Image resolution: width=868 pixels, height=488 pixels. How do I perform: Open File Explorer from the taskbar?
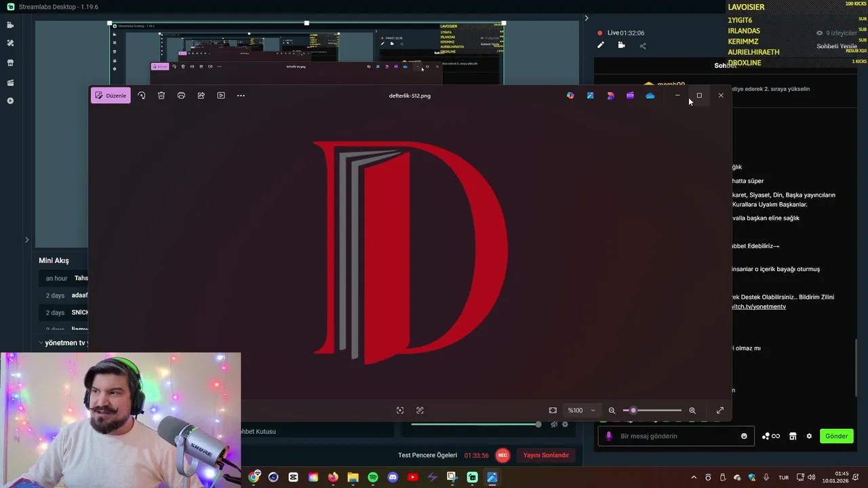coord(353,477)
